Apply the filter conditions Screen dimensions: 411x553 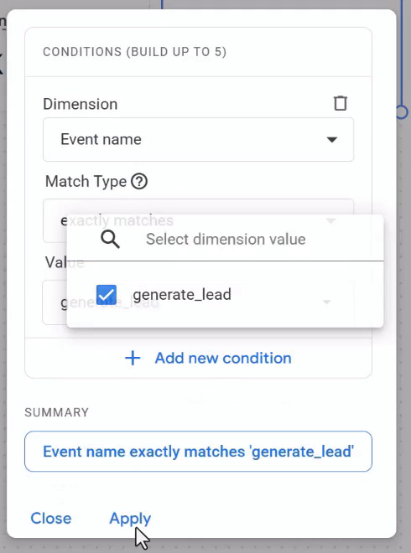coord(130,518)
